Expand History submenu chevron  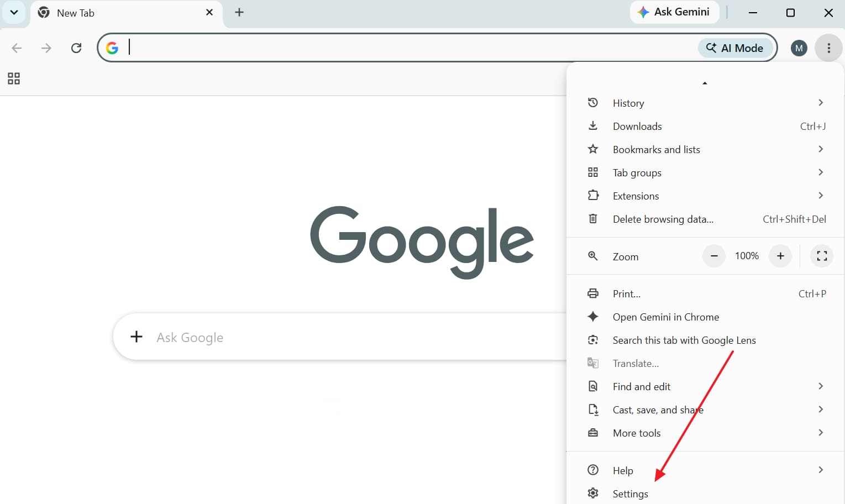[x=821, y=103]
